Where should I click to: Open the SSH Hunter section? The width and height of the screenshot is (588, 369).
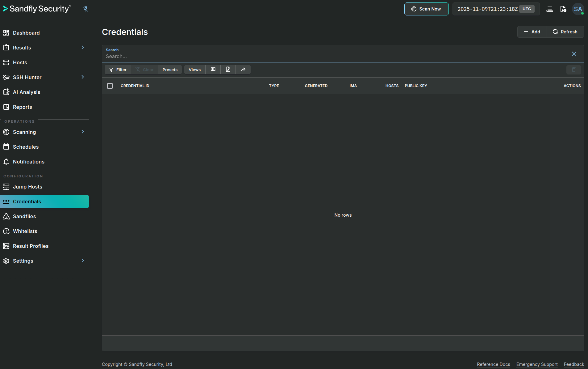tap(27, 77)
